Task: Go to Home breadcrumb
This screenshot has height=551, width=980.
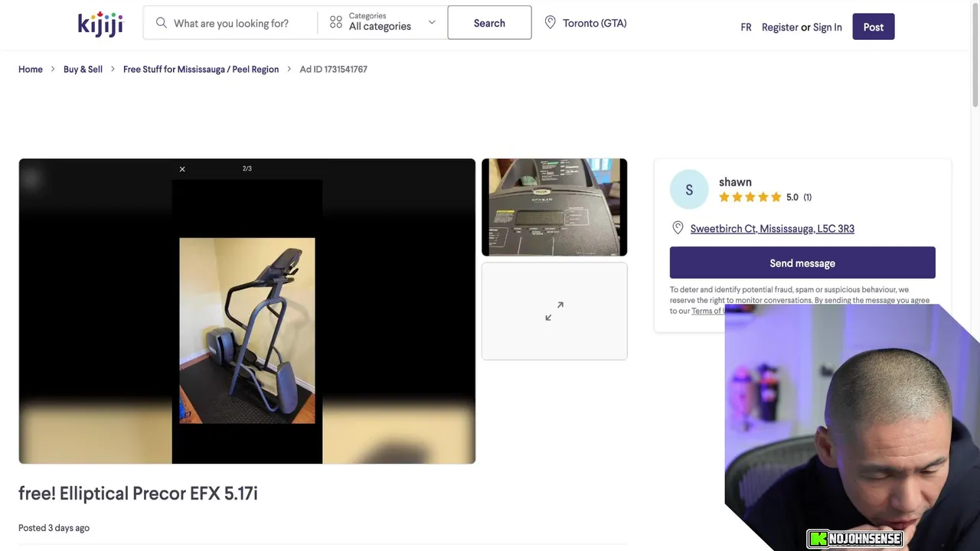Action: tap(31, 69)
